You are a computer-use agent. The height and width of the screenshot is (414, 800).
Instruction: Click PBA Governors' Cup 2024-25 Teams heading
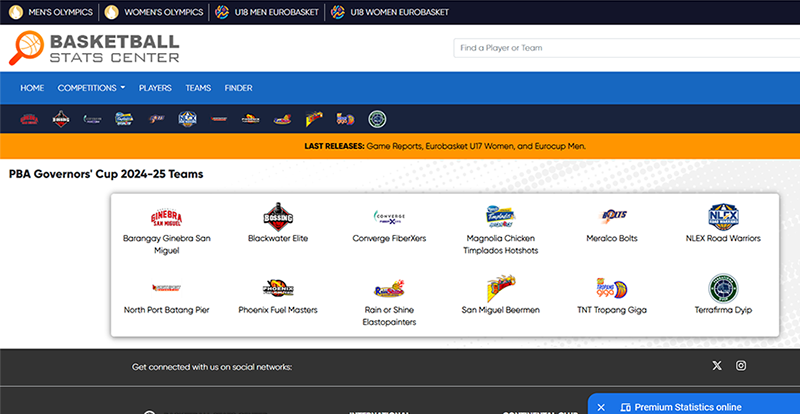tap(106, 174)
